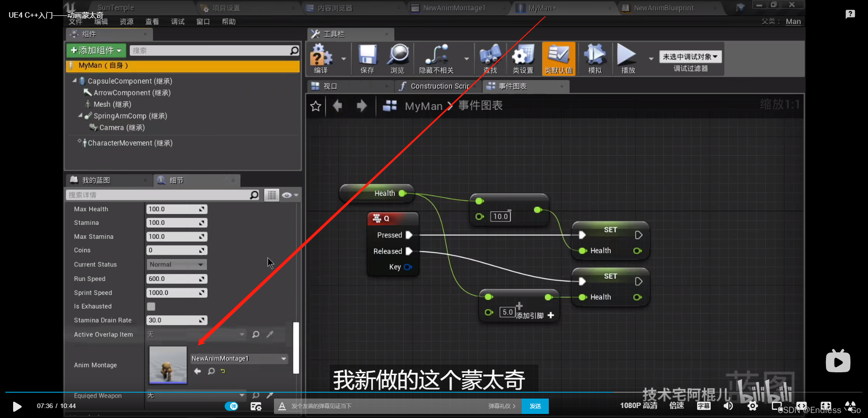868x418 pixels.
Task: Browse to asset magnifier under NewAnimMontage1
Action: [x=211, y=371]
